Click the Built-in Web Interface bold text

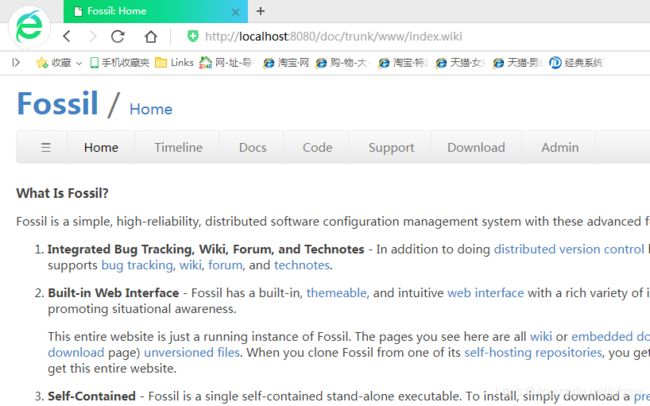point(114,293)
